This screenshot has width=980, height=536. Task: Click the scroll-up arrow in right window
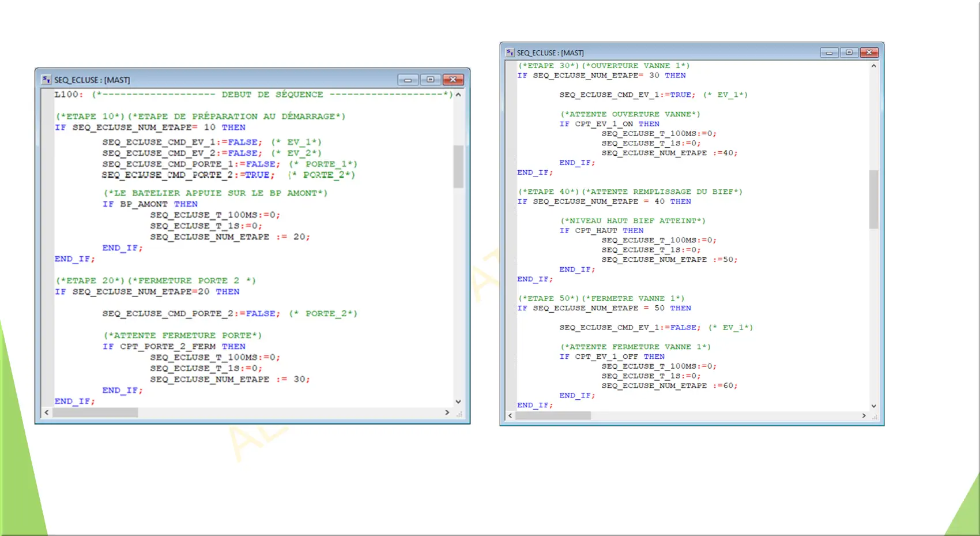coord(874,66)
